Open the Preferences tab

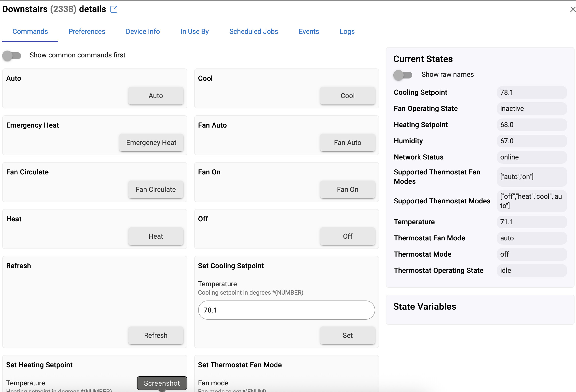[87, 31]
